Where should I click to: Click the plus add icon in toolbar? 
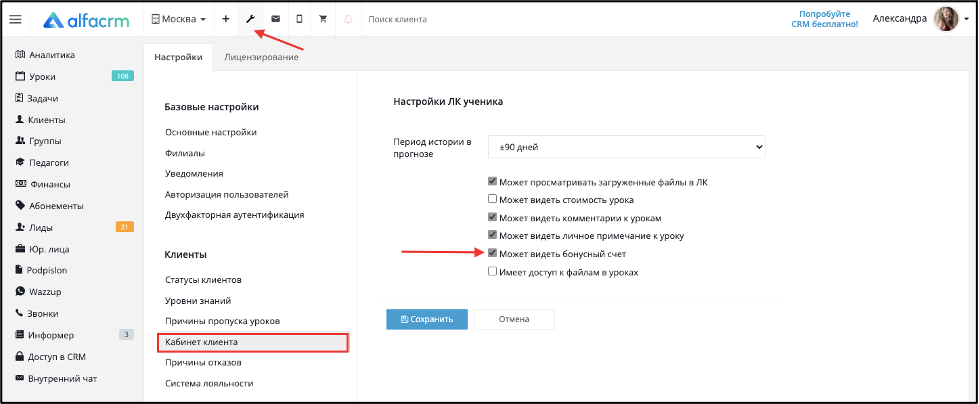pyautogui.click(x=226, y=19)
